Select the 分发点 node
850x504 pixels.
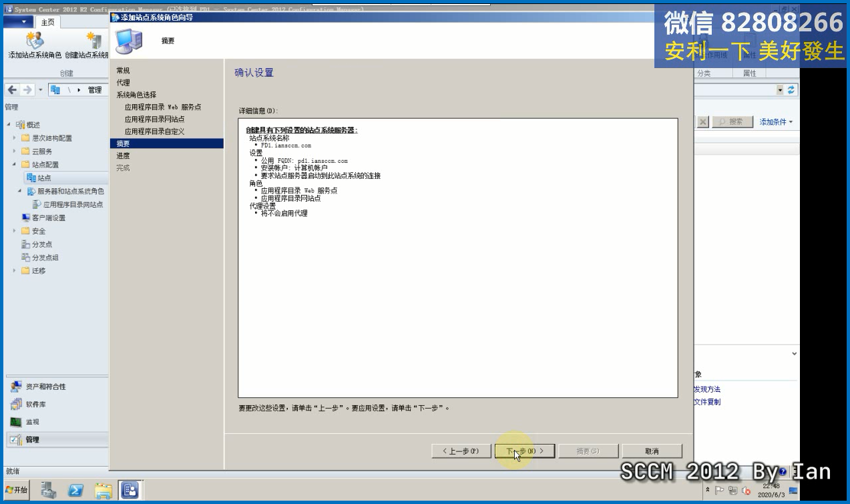(37, 244)
